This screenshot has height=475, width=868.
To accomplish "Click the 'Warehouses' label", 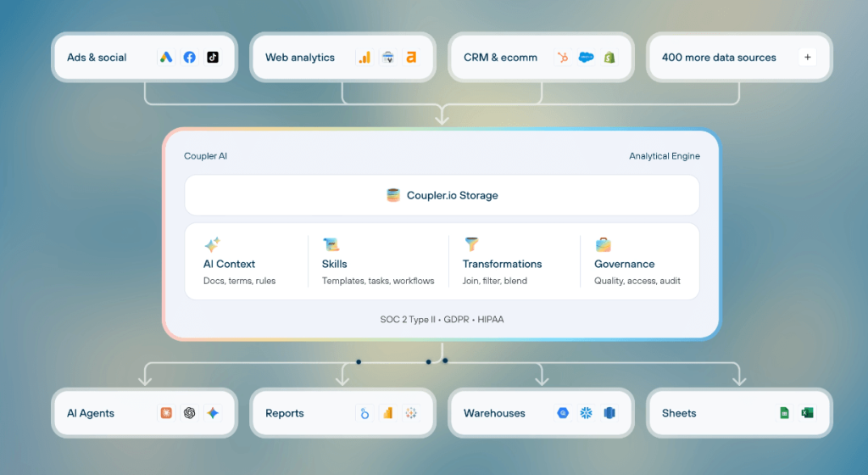I will coord(494,414).
